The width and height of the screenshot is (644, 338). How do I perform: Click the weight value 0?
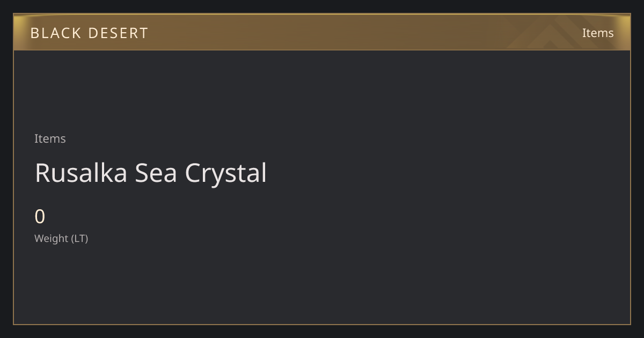(40, 217)
